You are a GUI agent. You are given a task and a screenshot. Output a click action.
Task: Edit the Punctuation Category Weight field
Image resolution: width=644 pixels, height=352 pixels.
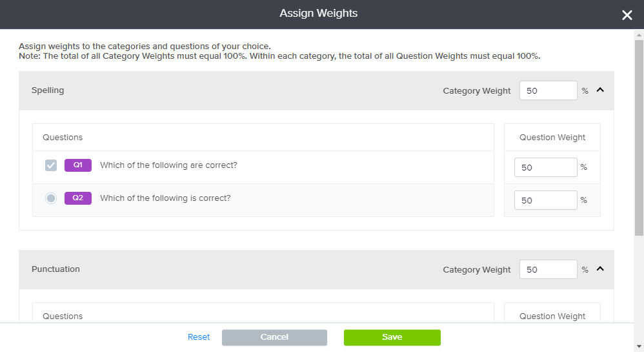pyautogui.click(x=548, y=270)
